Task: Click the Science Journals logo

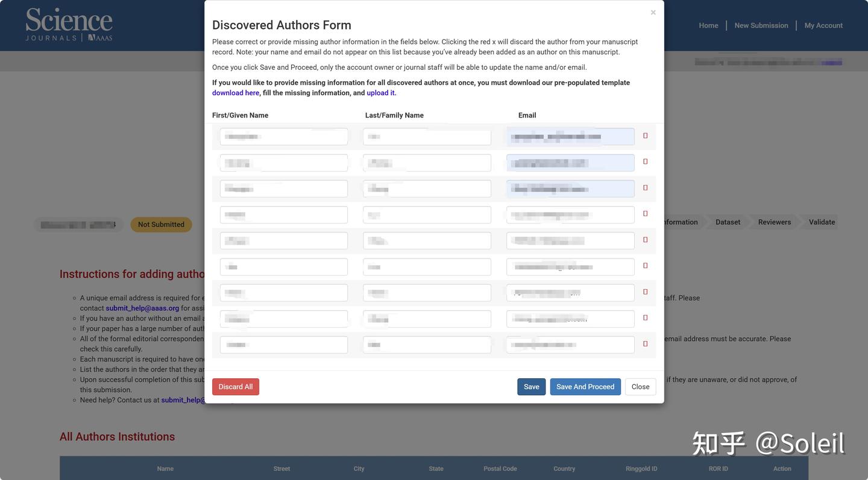Action: pos(69,25)
